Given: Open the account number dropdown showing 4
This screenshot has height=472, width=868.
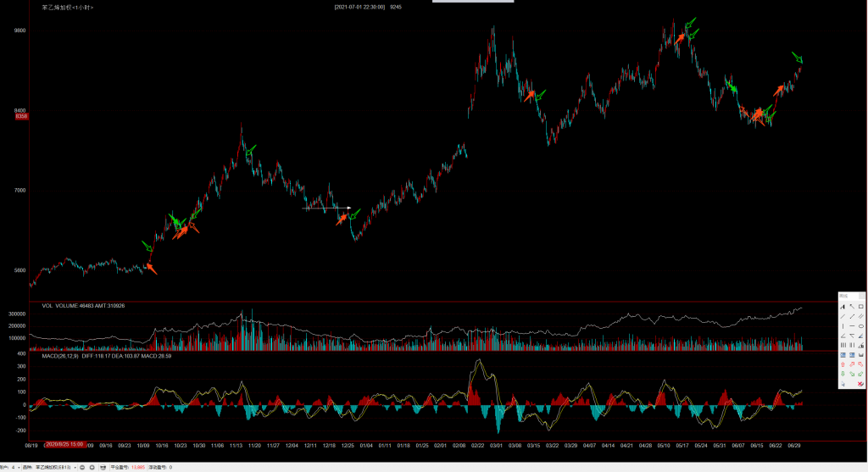Looking at the screenshot, I should (x=15, y=467).
